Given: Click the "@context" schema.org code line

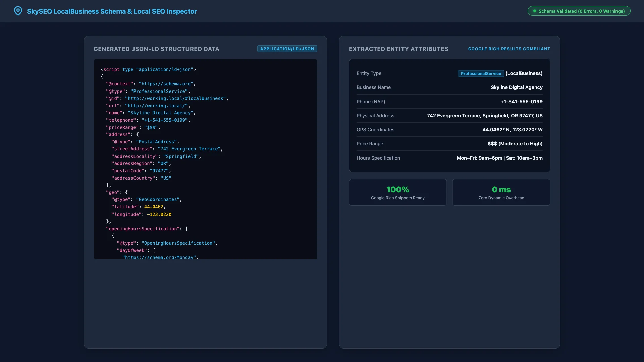Looking at the screenshot, I should coord(151,84).
